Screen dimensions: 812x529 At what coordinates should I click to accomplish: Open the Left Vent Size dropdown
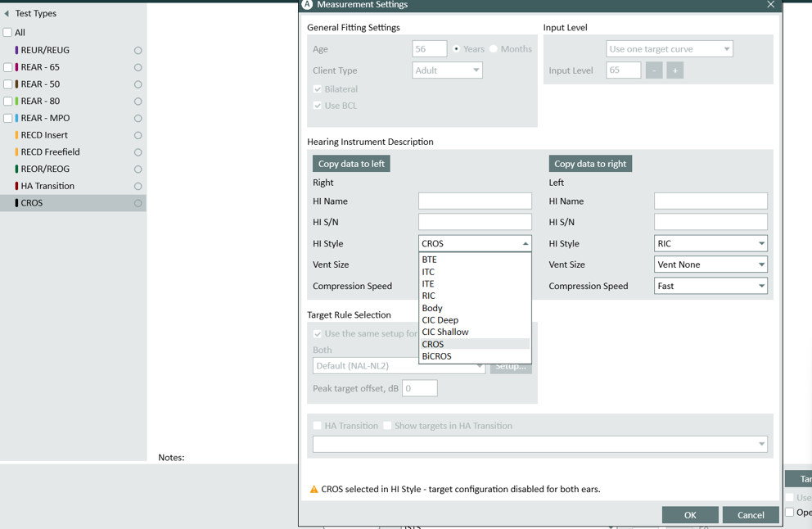click(x=710, y=264)
